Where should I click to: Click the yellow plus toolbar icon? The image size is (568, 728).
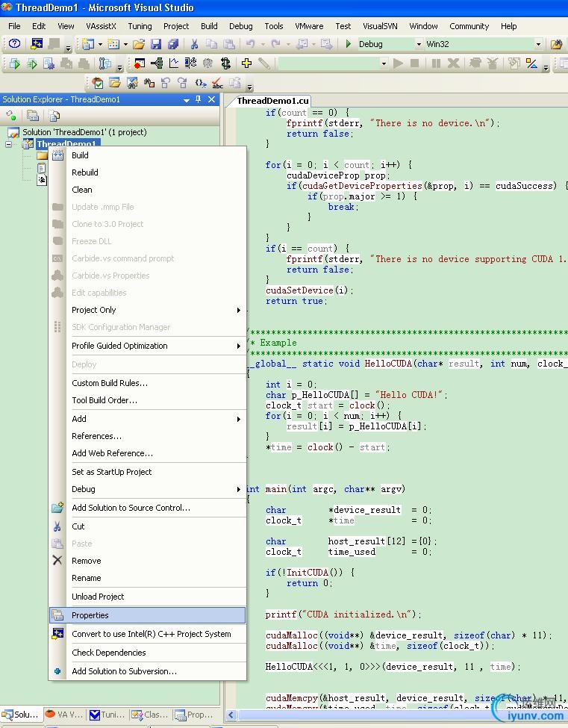tap(246, 63)
